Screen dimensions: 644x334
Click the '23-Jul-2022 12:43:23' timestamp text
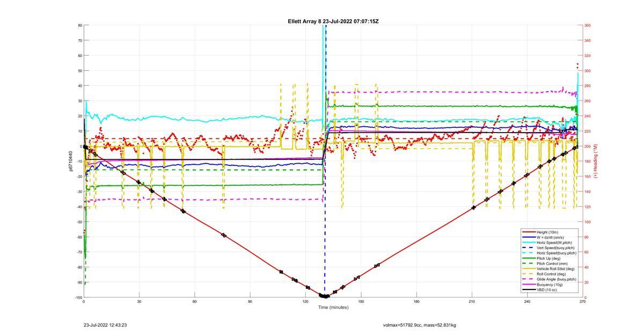[105, 325]
